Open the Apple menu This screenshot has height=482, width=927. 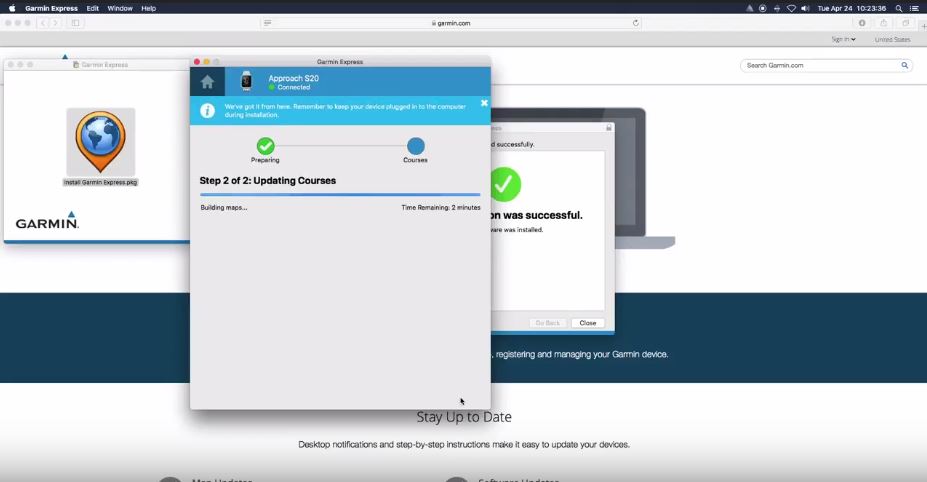(x=12, y=8)
